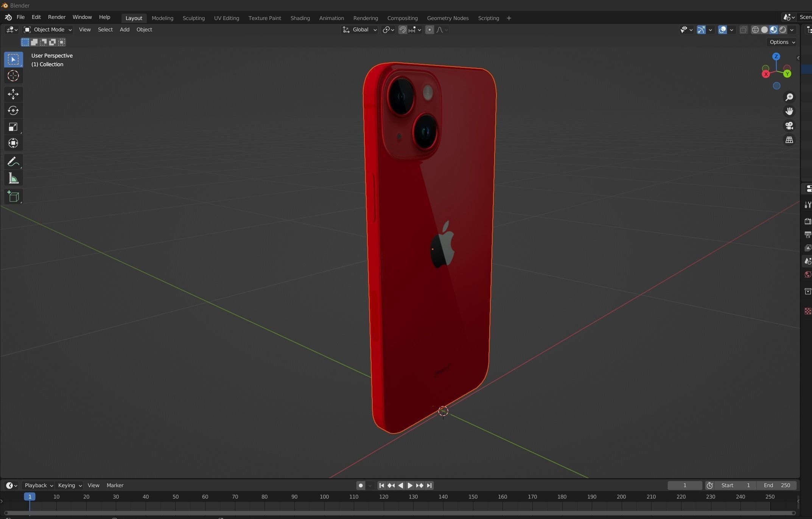Switch to the Modeling workspace tab
This screenshot has width=812, height=519.
point(162,18)
